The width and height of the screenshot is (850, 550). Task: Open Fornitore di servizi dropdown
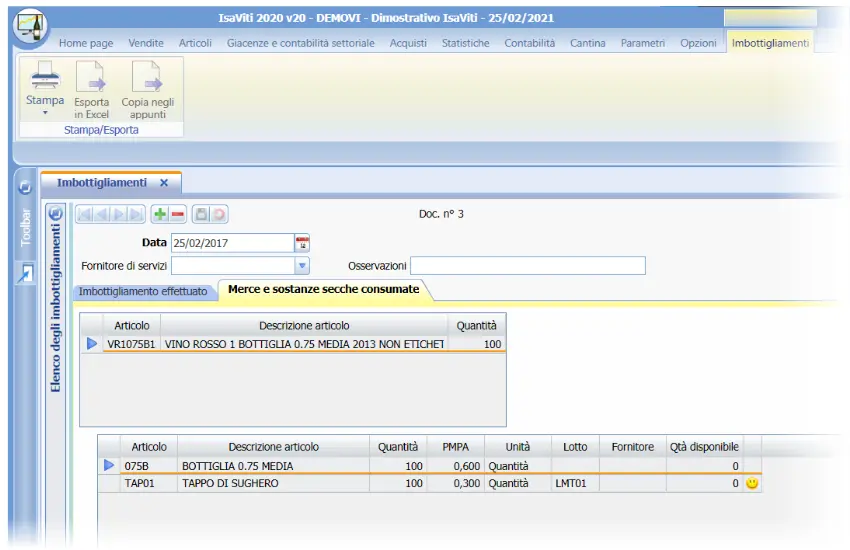[x=302, y=266]
